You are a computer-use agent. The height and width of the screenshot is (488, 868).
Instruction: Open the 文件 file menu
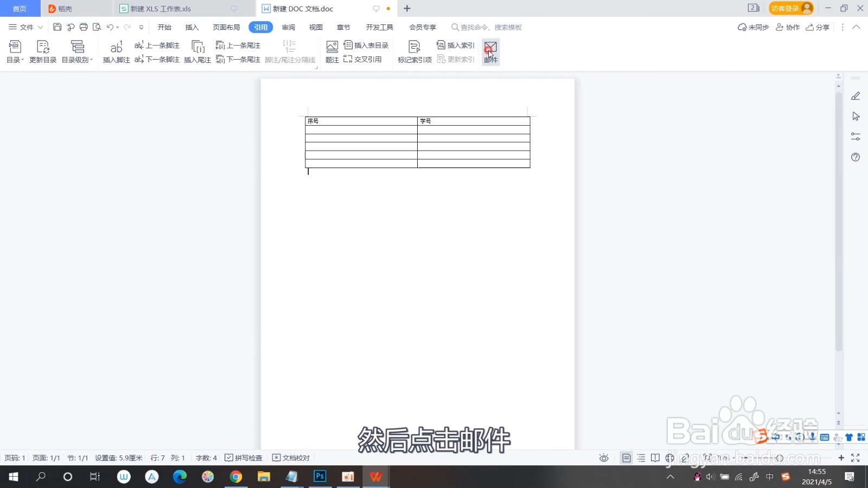[25, 27]
